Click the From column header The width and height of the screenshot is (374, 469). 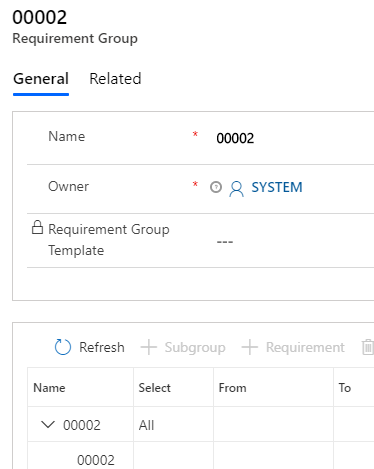[x=232, y=388]
